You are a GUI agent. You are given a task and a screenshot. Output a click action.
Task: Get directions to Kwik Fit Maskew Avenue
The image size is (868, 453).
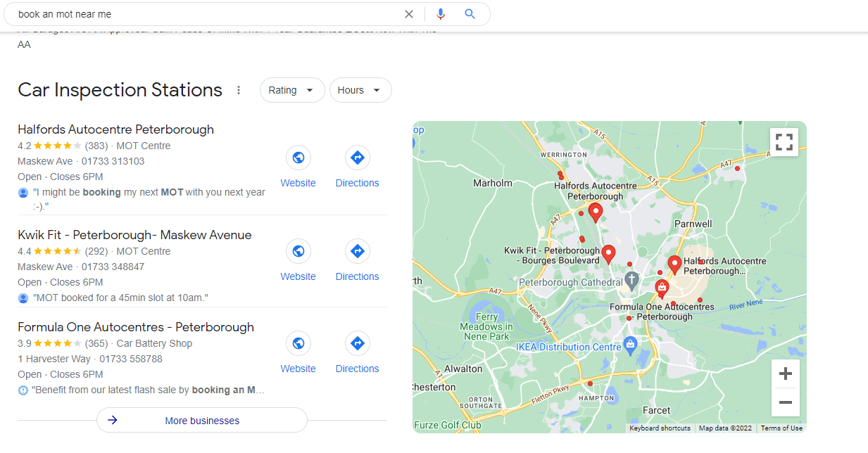click(357, 251)
